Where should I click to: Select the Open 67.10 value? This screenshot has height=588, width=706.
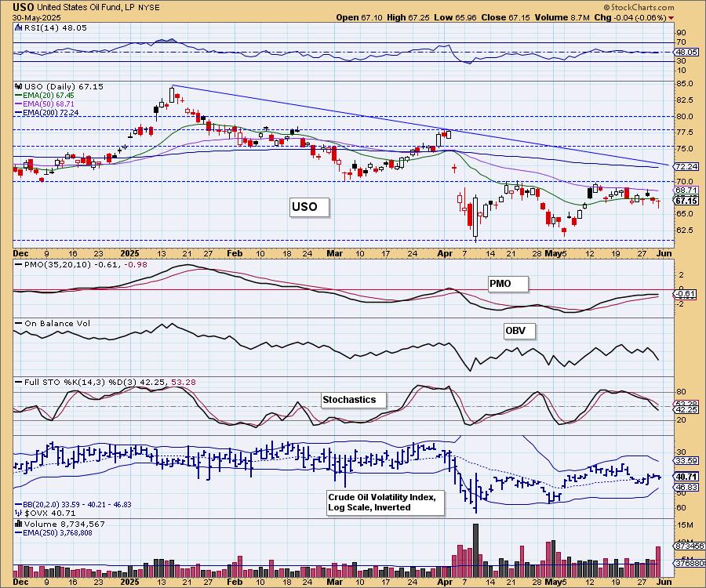coord(358,17)
